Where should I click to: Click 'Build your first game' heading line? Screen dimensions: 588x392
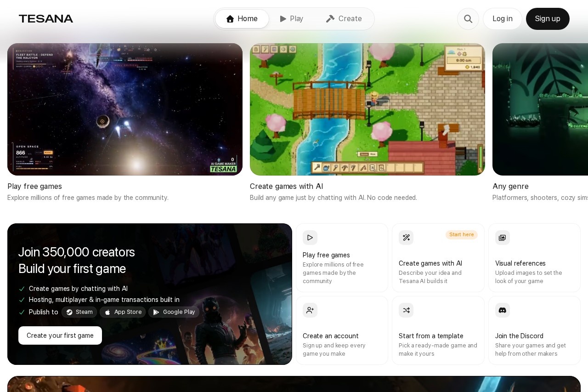click(x=72, y=268)
